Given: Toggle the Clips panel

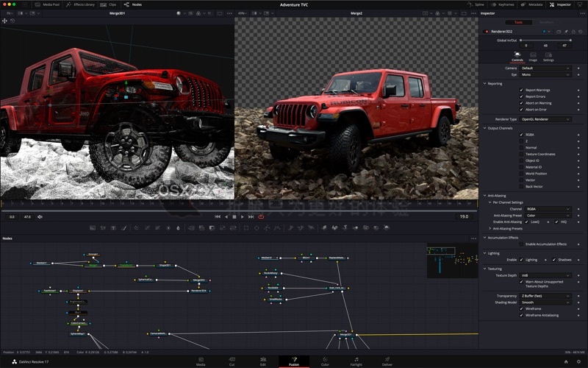Looking at the screenshot, I should (x=108, y=4).
